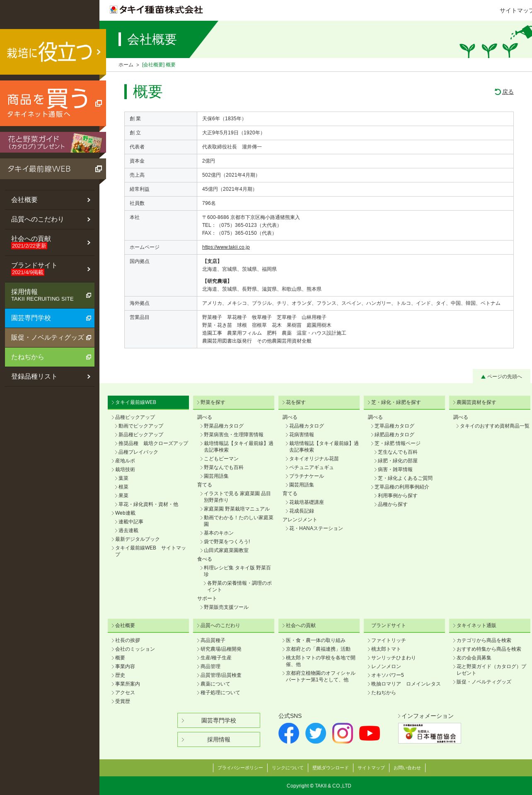The height and width of the screenshot is (795, 532).
Task: Open サイトマップ in the footer bar
Action: point(371,768)
